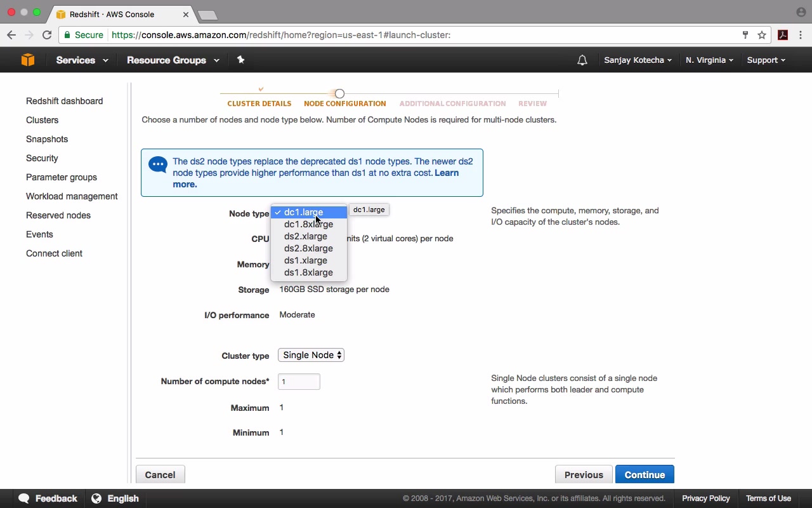Go to Node Configuration step
The width and height of the screenshot is (812, 508).
pos(344,104)
